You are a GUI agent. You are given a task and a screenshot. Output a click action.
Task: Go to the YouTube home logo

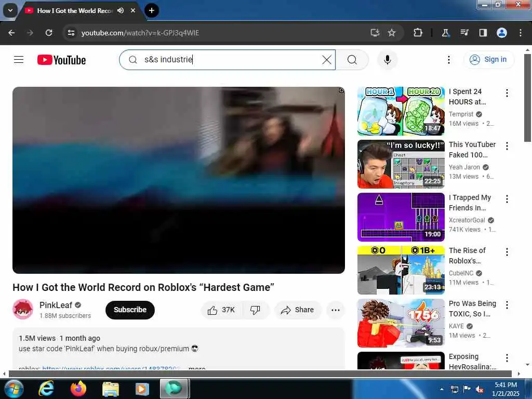[x=61, y=60]
